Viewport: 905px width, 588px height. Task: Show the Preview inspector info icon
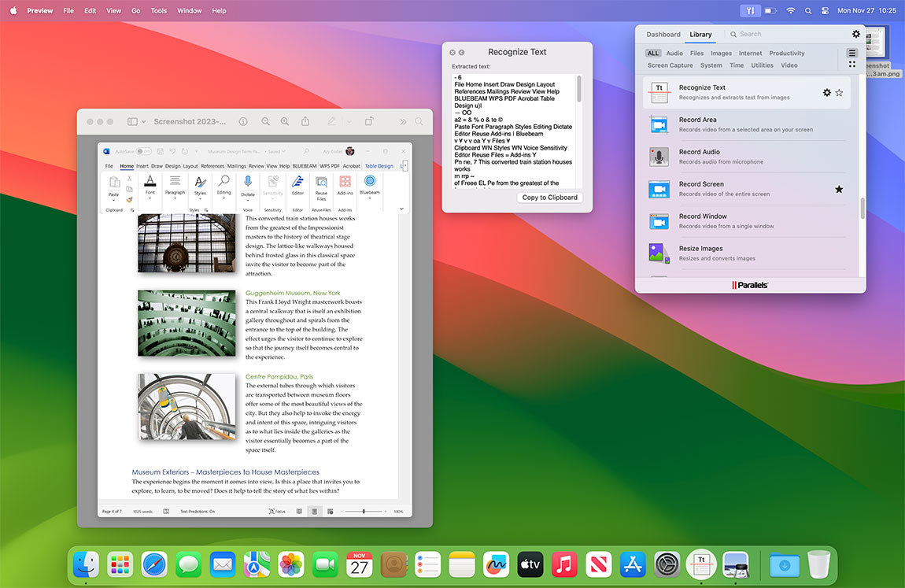(243, 122)
